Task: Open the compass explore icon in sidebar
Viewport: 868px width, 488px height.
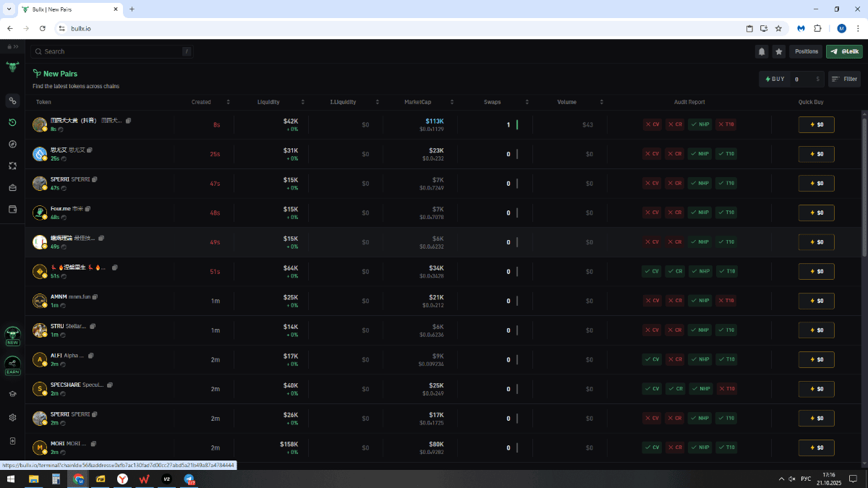Action: point(12,144)
